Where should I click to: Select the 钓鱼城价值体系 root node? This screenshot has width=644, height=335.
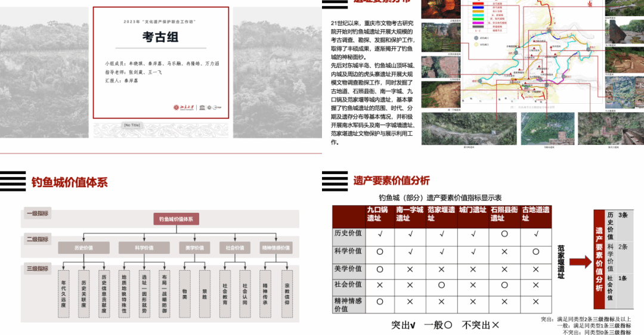tap(176, 219)
